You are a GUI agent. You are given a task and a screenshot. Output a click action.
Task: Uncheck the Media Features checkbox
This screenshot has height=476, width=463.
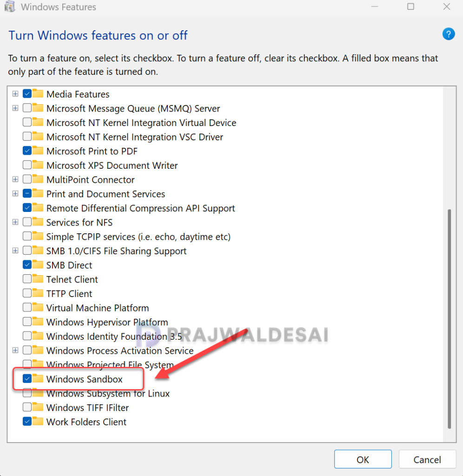point(27,93)
